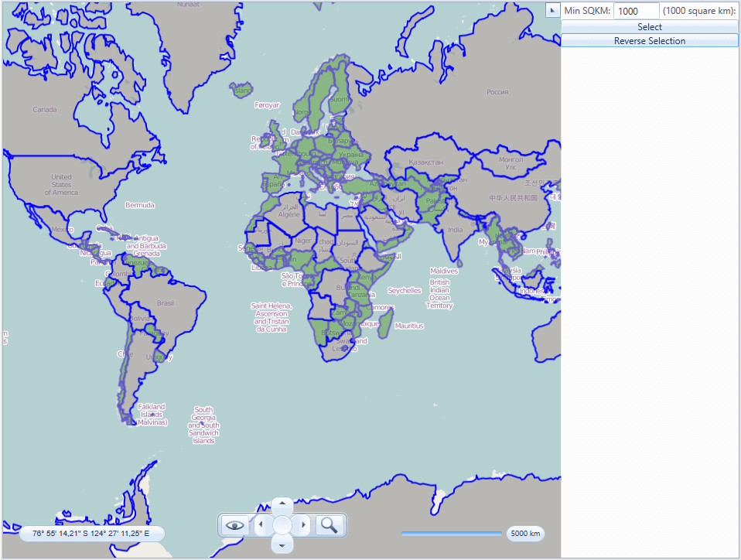This screenshot has width=741, height=560.
Task: Click the coordinates display at bottom left
Action: (93, 533)
